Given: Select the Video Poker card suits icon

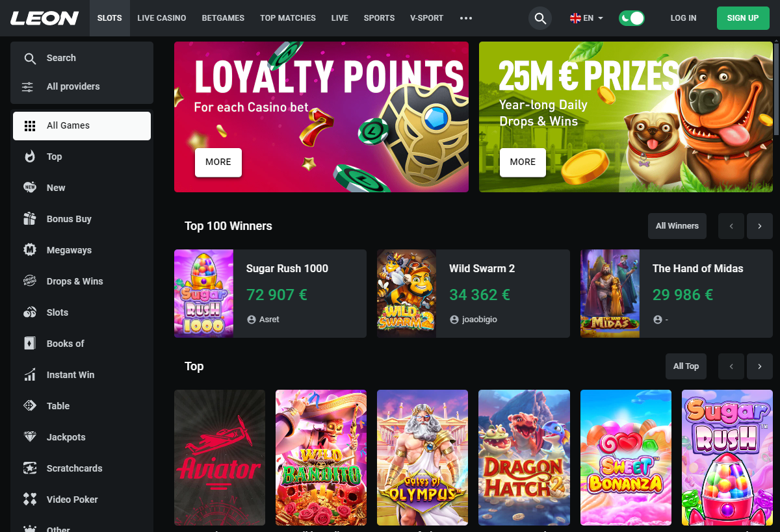Looking at the screenshot, I should (29, 500).
